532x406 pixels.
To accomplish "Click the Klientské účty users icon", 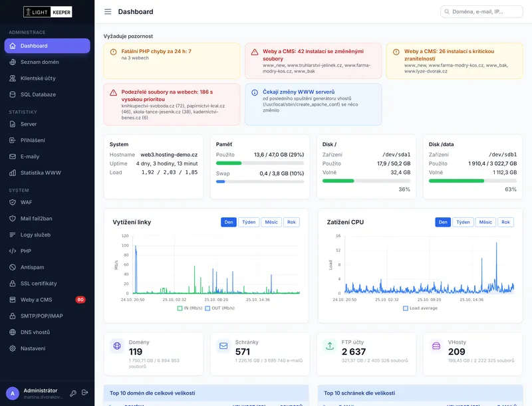I will coord(13,78).
